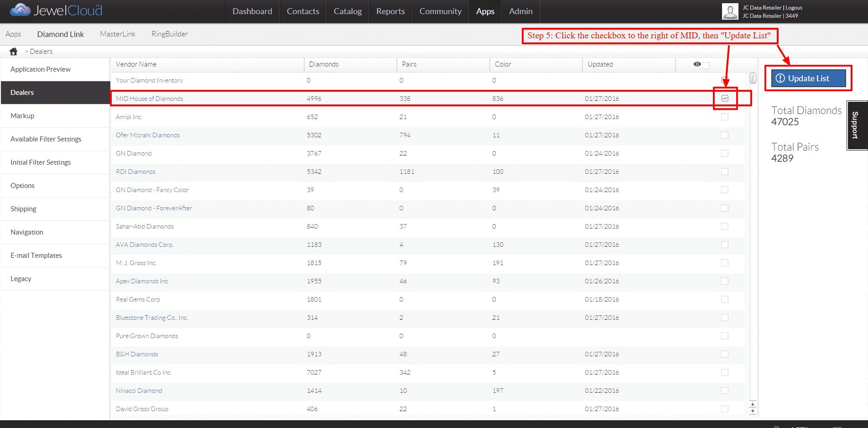Click the Logout link
The width and height of the screenshot is (868, 428).
click(x=794, y=8)
